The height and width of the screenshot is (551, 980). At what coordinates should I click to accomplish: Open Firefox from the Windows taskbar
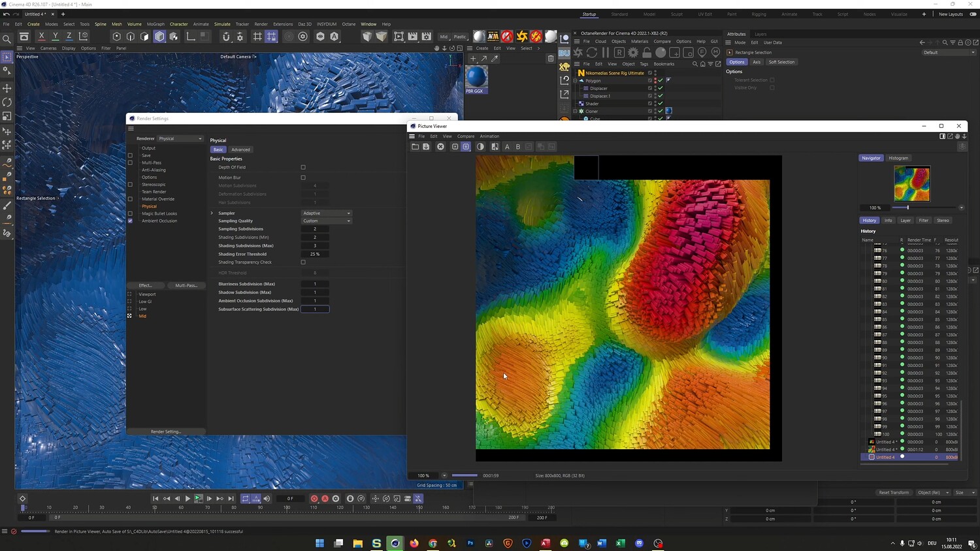point(414,543)
